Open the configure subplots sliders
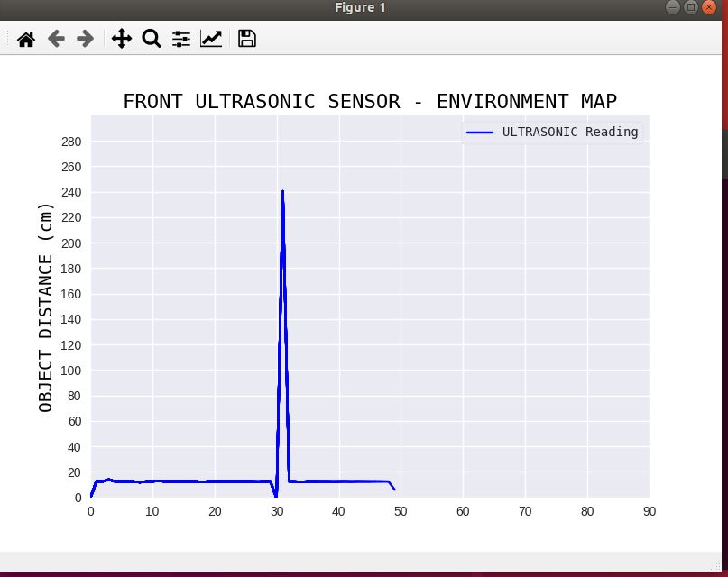Screen dimensions: 728x577 [181, 39]
